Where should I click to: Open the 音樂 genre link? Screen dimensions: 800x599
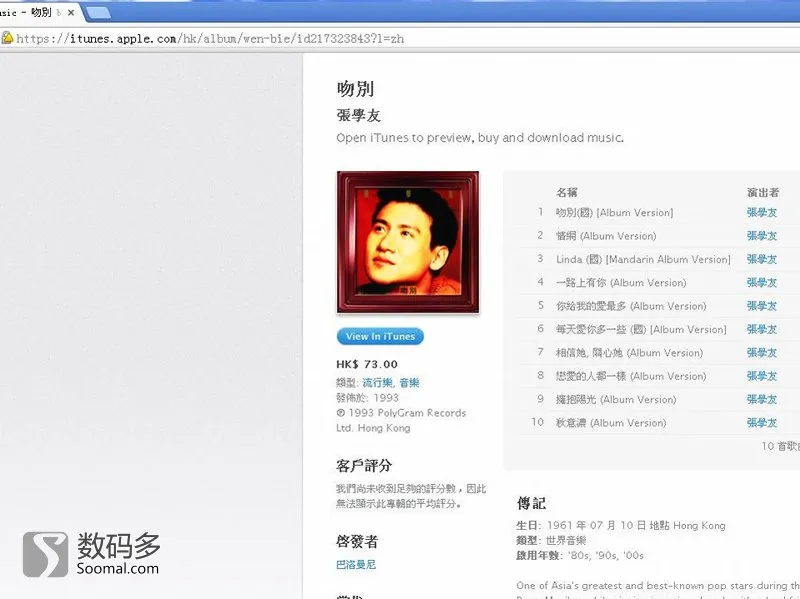(x=409, y=383)
